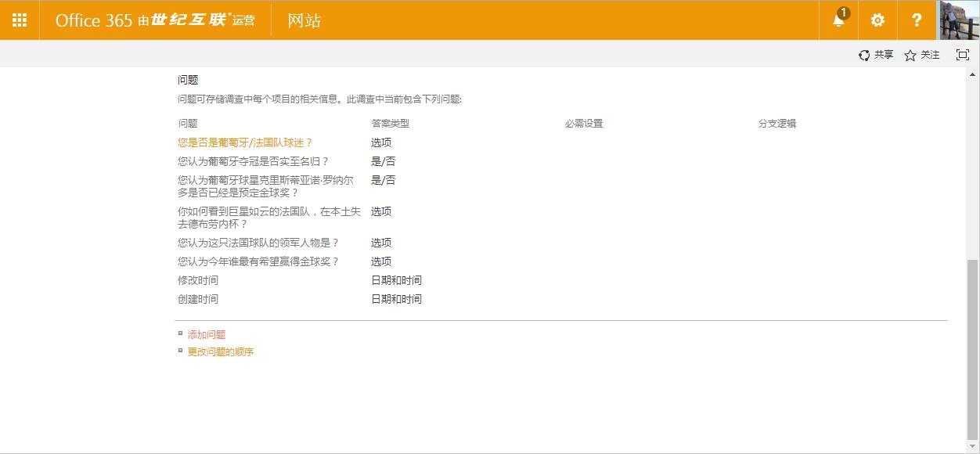980x454 pixels.
Task: Open the 葡萄牙夺冠 yes/no question
Action: 253,160
